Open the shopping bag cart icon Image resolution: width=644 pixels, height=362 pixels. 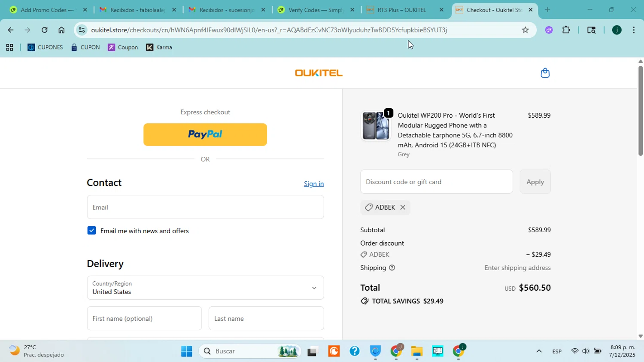click(545, 73)
